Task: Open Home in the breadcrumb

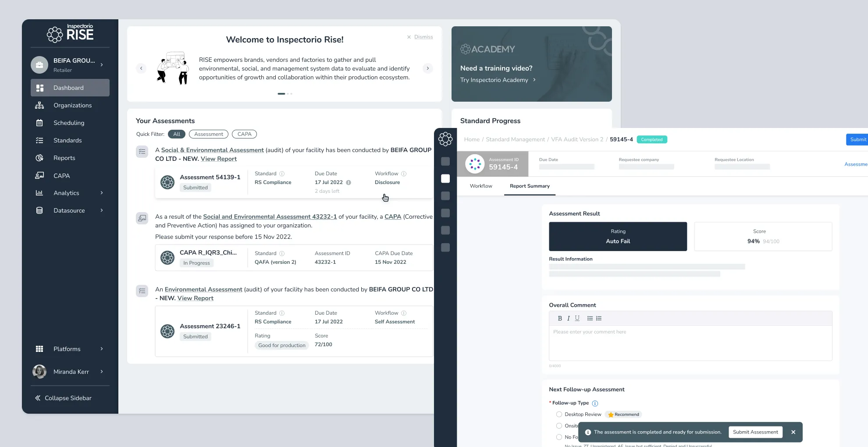Action: tap(472, 139)
